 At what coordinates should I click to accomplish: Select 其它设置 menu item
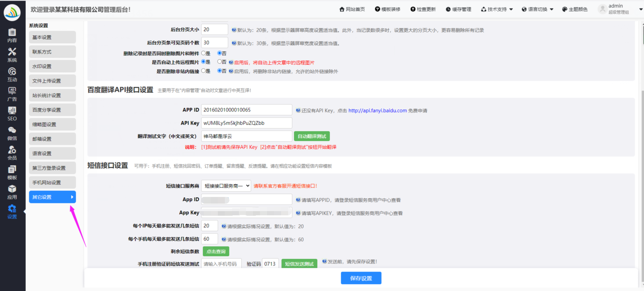pos(52,197)
